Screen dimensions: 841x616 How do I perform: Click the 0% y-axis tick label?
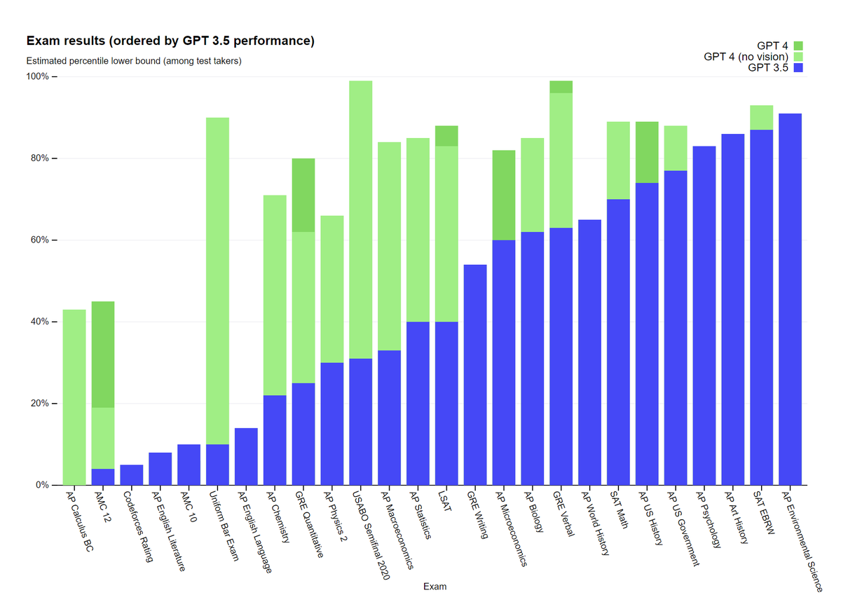41,485
